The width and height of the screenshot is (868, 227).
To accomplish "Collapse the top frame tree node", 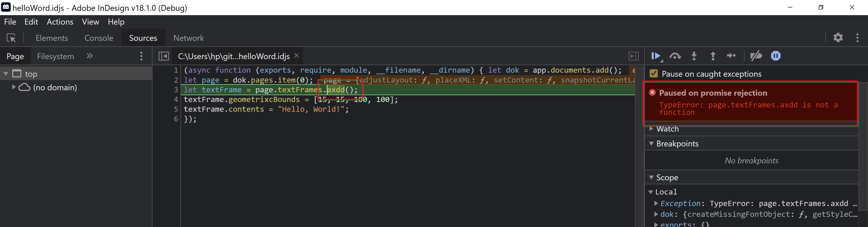I will 6,73.
